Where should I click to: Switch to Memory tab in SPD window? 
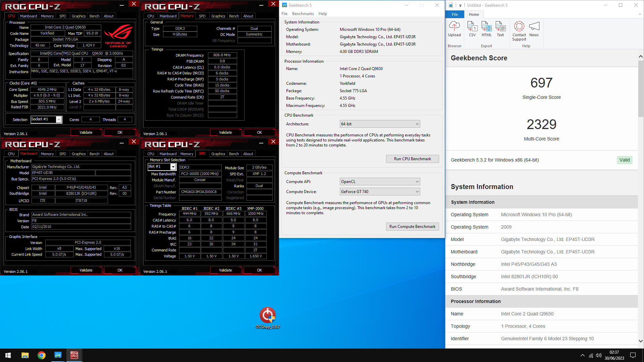187,154
